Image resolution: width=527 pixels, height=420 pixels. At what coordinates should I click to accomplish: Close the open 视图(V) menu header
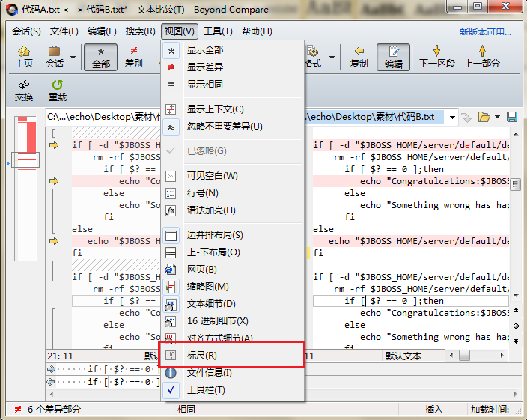pyautogui.click(x=180, y=31)
